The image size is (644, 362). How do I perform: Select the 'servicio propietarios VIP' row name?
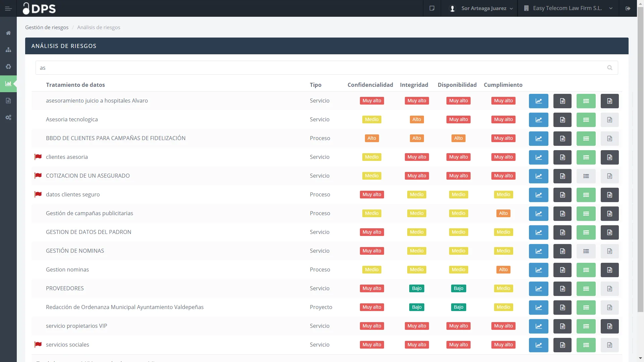coord(76,326)
